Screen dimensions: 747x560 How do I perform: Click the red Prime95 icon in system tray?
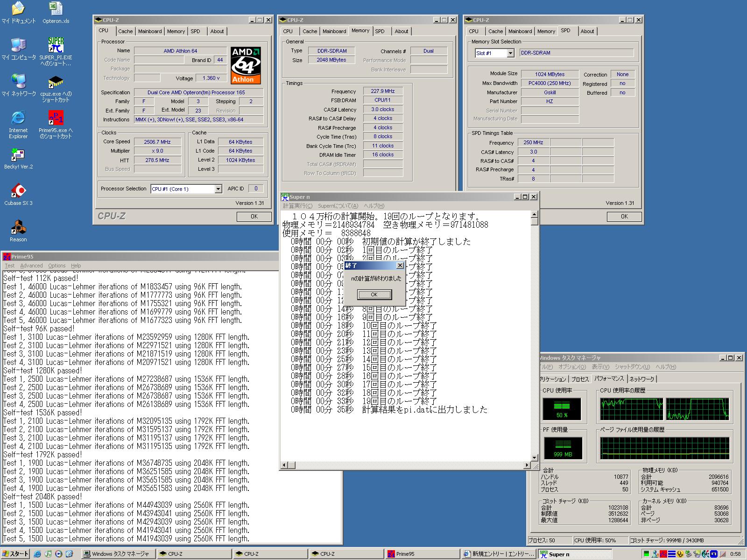(x=662, y=554)
